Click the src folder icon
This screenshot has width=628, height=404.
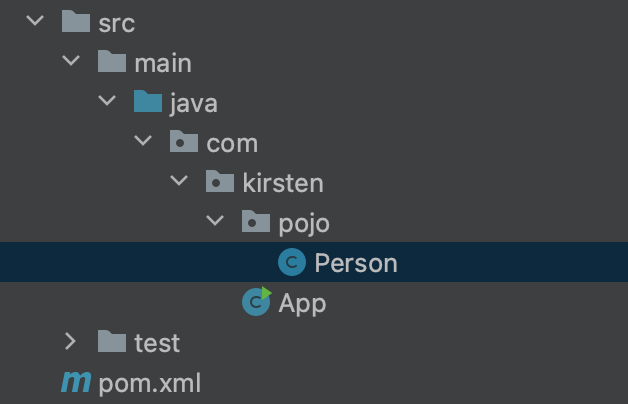point(76,21)
